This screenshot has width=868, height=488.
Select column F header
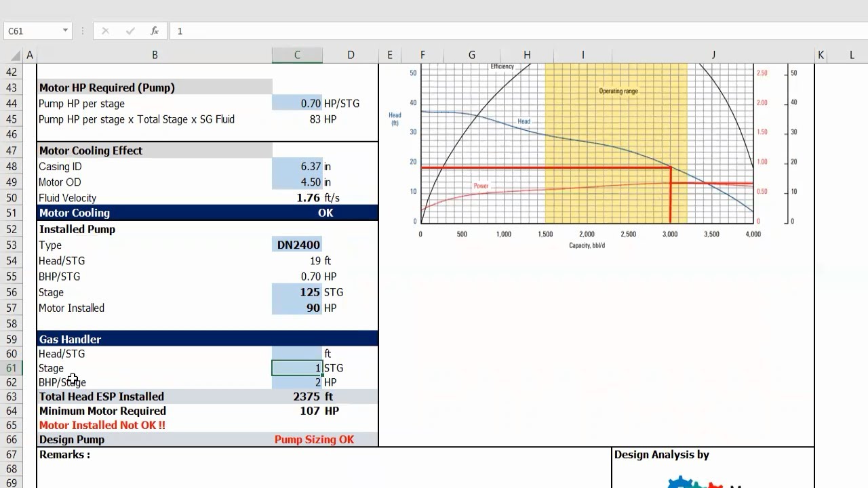tap(422, 55)
